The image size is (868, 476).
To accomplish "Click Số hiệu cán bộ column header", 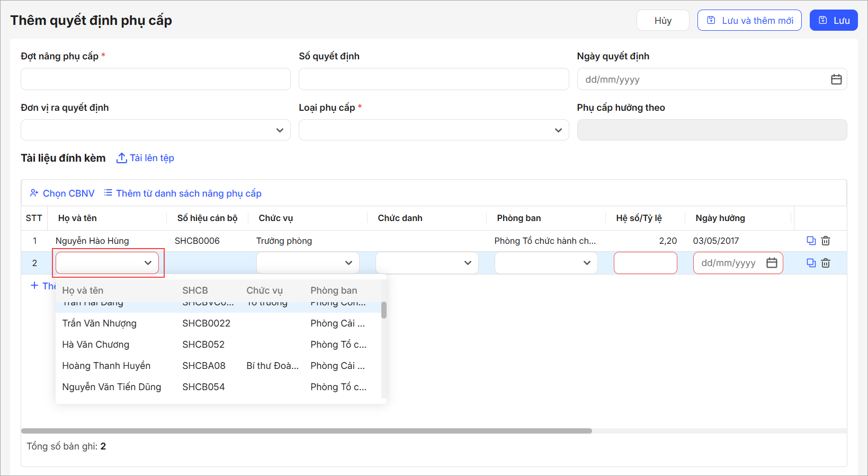I will [207, 218].
